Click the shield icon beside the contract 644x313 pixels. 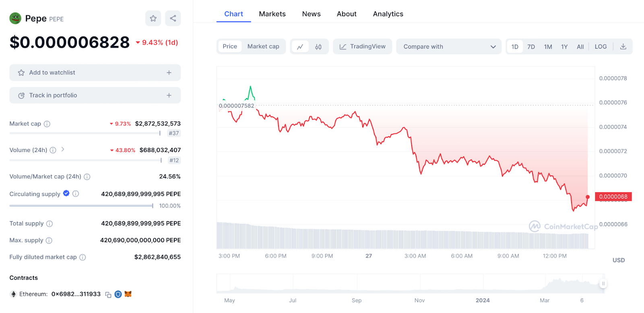coord(118,294)
